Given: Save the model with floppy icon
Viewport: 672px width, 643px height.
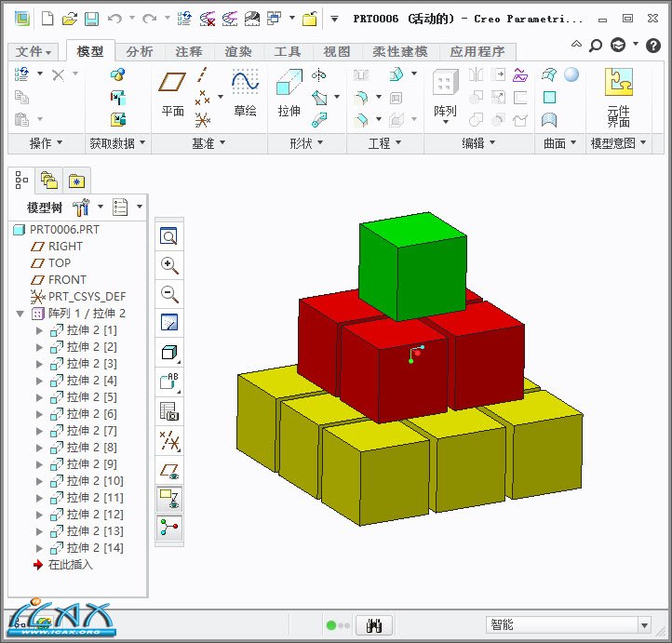Looking at the screenshot, I should coord(91,19).
